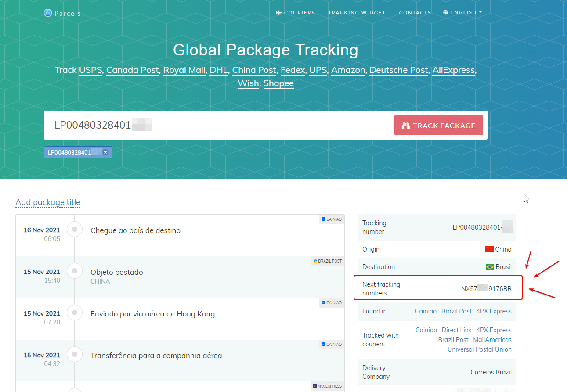Select Cainiao in the Found in row
The height and width of the screenshot is (392, 567).
426,311
